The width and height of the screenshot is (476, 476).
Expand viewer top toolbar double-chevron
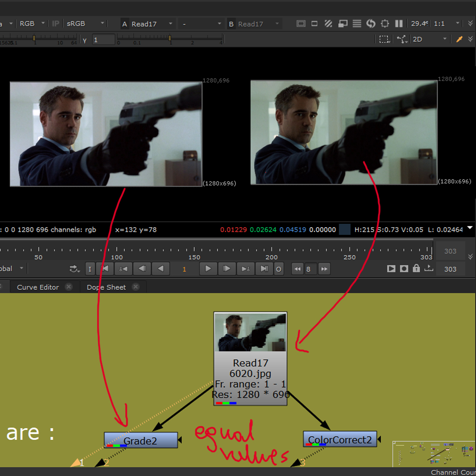click(x=470, y=23)
